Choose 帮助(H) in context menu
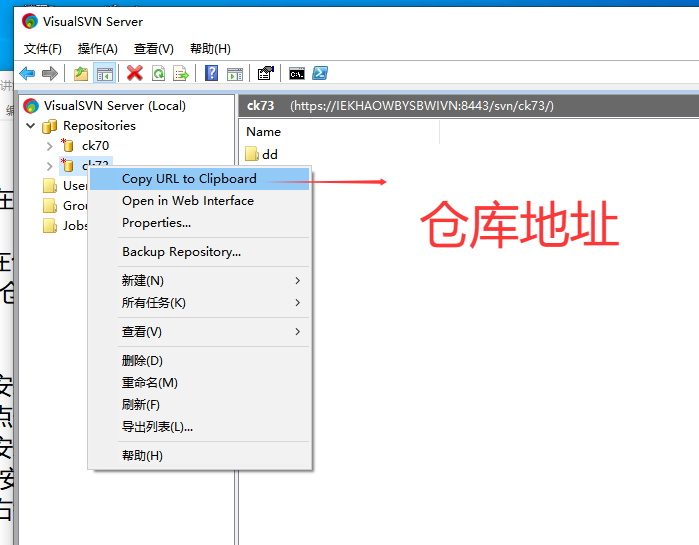Viewport: 699px width, 545px height. [199, 456]
